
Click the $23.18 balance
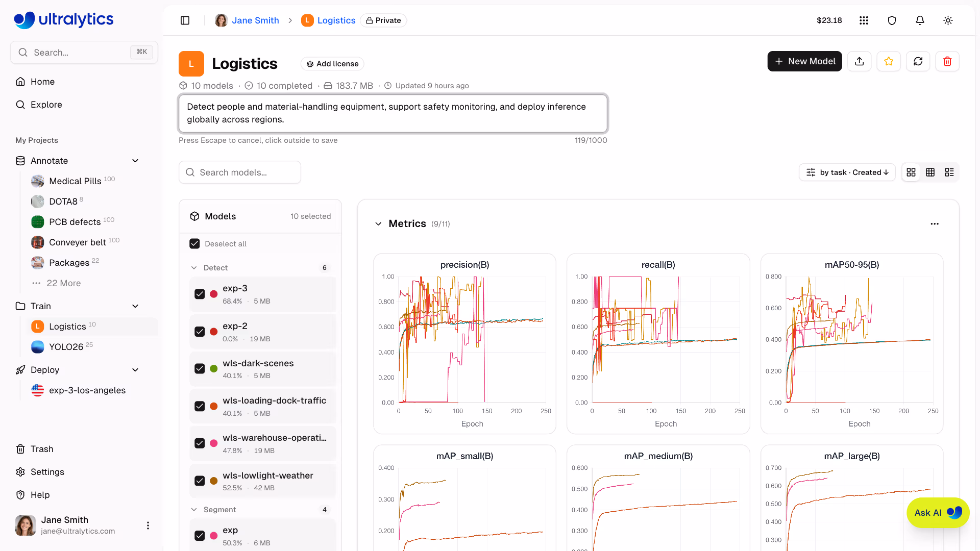tap(829, 20)
